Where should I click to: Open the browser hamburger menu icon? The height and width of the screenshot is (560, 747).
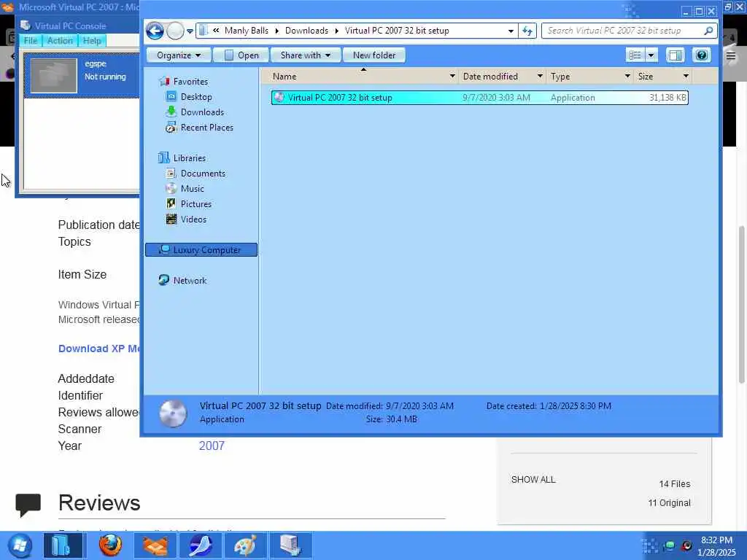coord(731,55)
